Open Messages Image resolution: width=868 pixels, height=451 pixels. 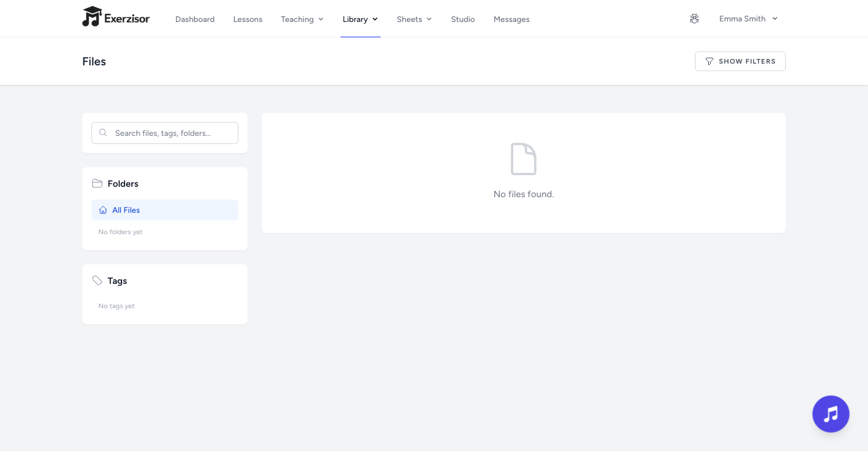coord(512,19)
